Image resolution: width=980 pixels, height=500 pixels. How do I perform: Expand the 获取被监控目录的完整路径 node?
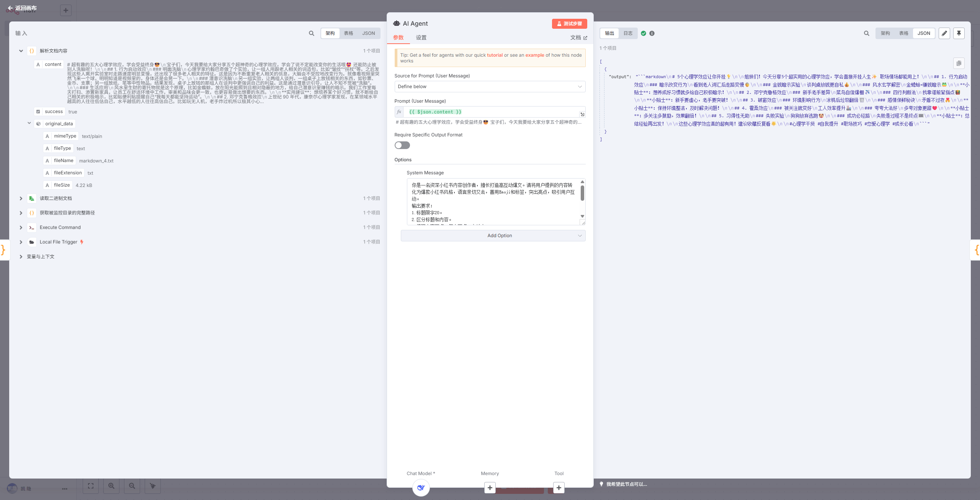(21, 213)
